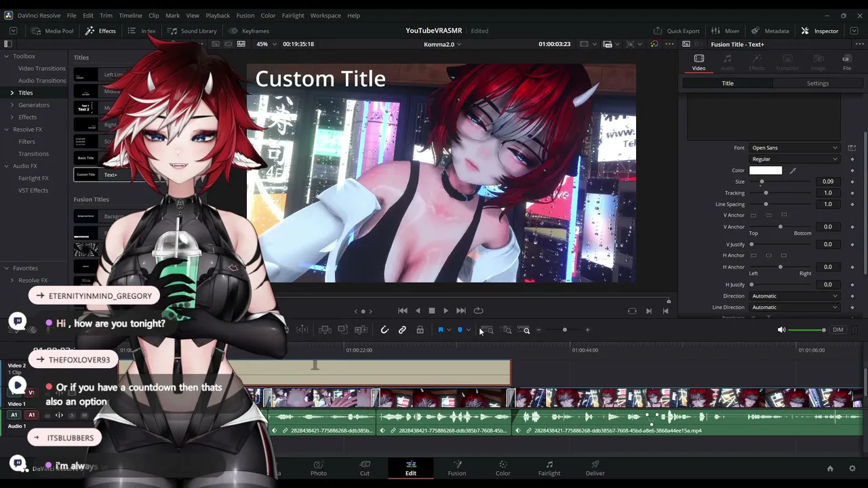This screenshot has height=488, width=868.
Task: Click the DIM audio button
Action: click(838, 330)
